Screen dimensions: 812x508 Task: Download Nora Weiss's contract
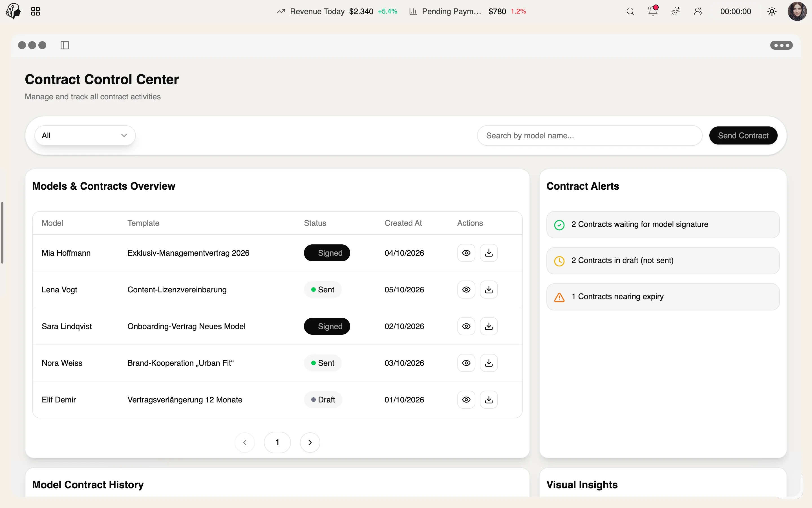tap(489, 363)
